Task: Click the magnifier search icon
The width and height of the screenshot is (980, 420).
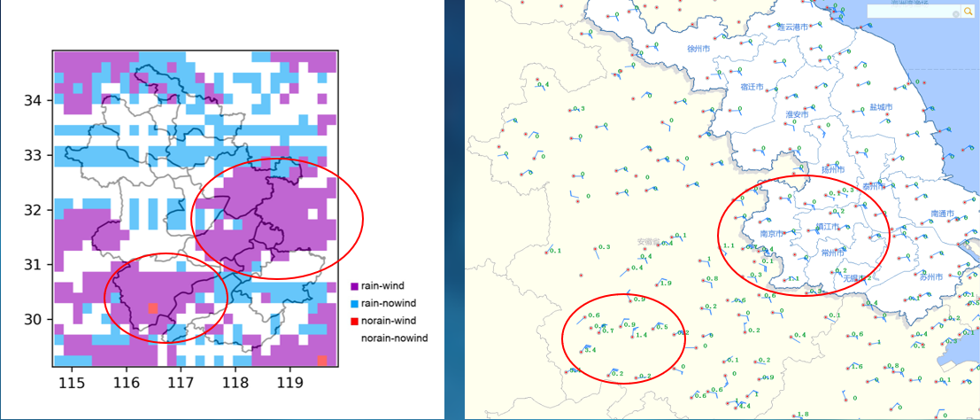Action: [x=968, y=12]
